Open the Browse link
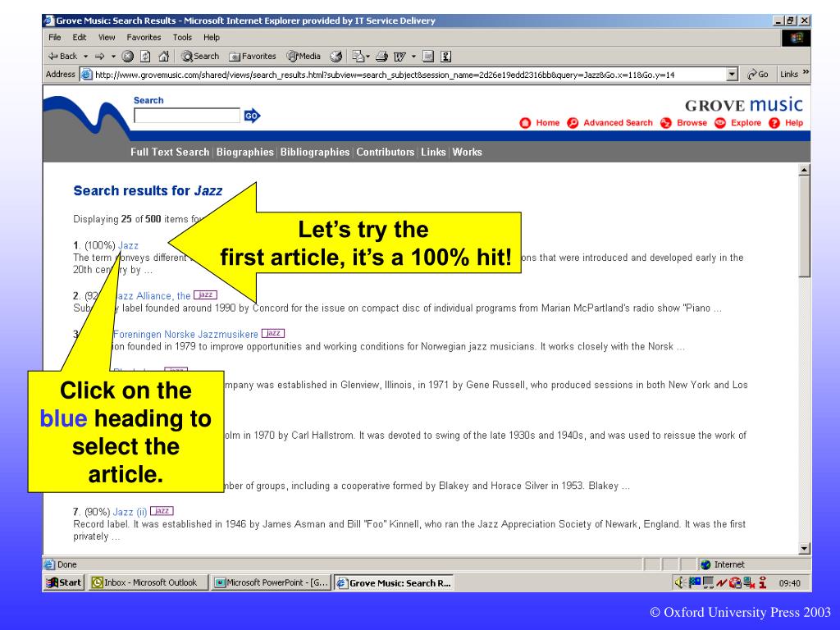 (x=692, y=123)
